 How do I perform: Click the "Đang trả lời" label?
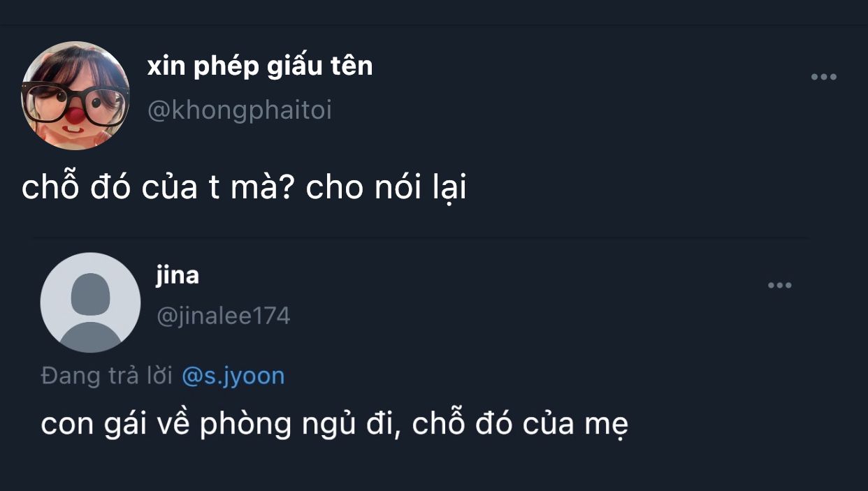point(106,376)
